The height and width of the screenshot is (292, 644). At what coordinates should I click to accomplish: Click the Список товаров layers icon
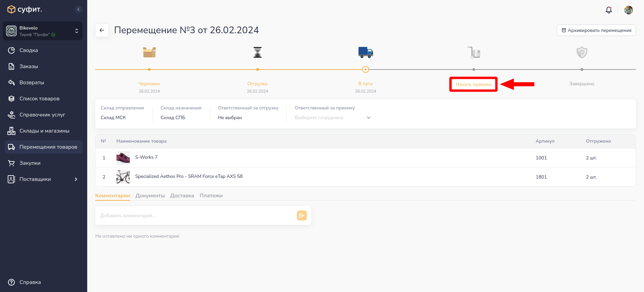[11, 99]
